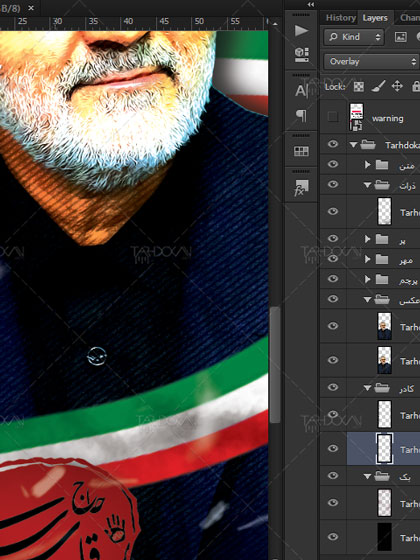
Task: Hide the ذرات group
Action: (333, 184)
